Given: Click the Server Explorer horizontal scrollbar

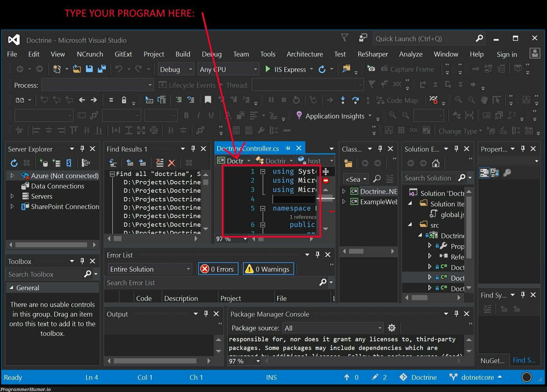Looking at the screenshot, I should tap(52, 245).
